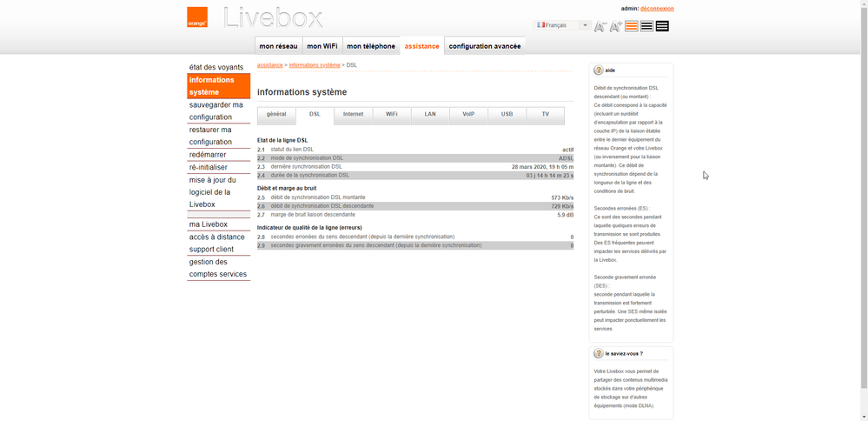868x421 pixels.
Task: Switch to the Internet tab
Action: [353, 115]
